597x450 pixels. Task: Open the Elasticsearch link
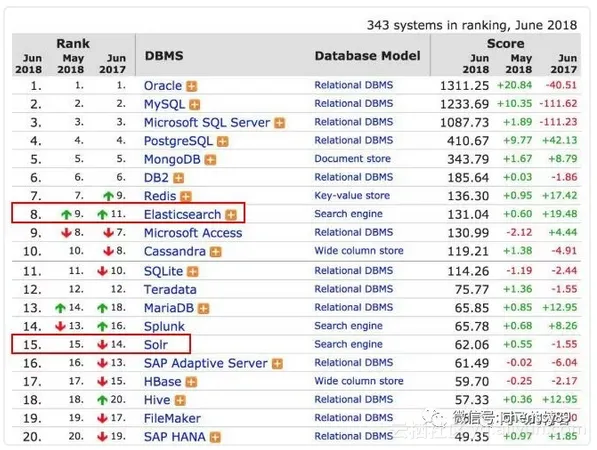[x=182, y=214]
